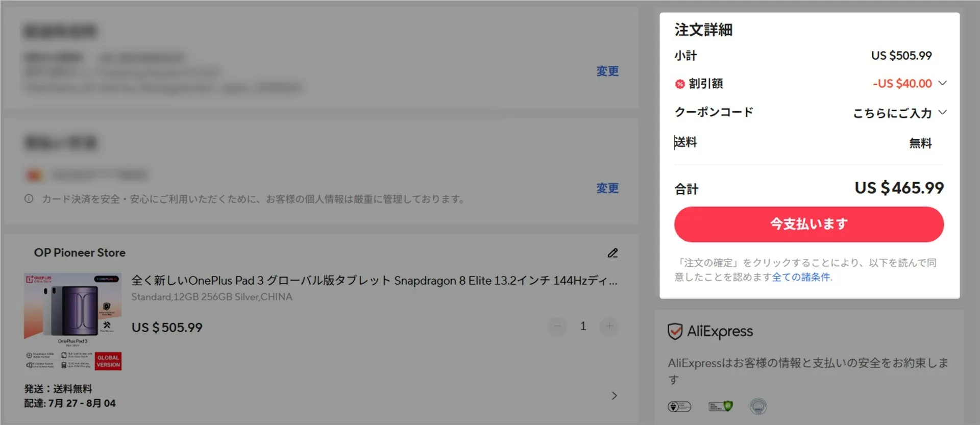Decrease item quantity with minus button
The width and height of the screenshot is (980, 425).
coord(557,326)
